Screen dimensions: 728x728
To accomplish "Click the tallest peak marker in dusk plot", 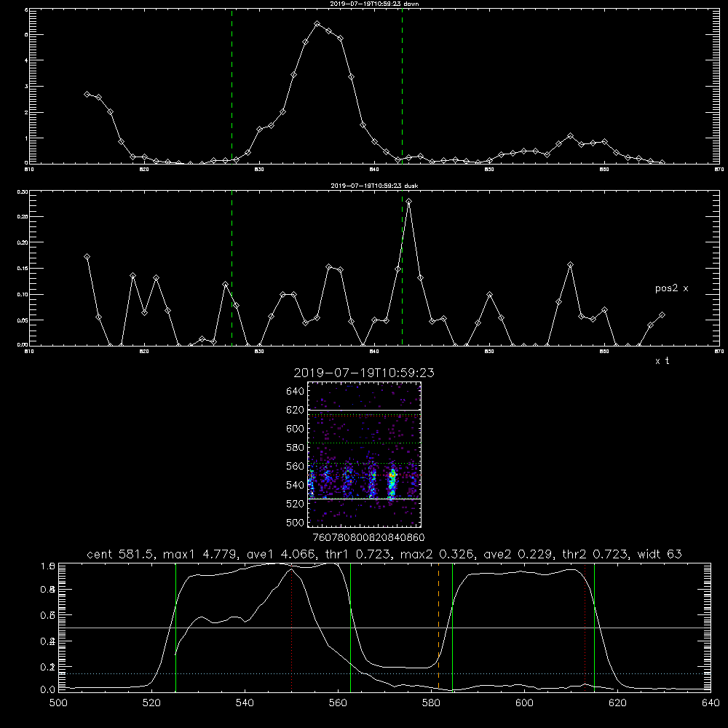I will [408, 202].
